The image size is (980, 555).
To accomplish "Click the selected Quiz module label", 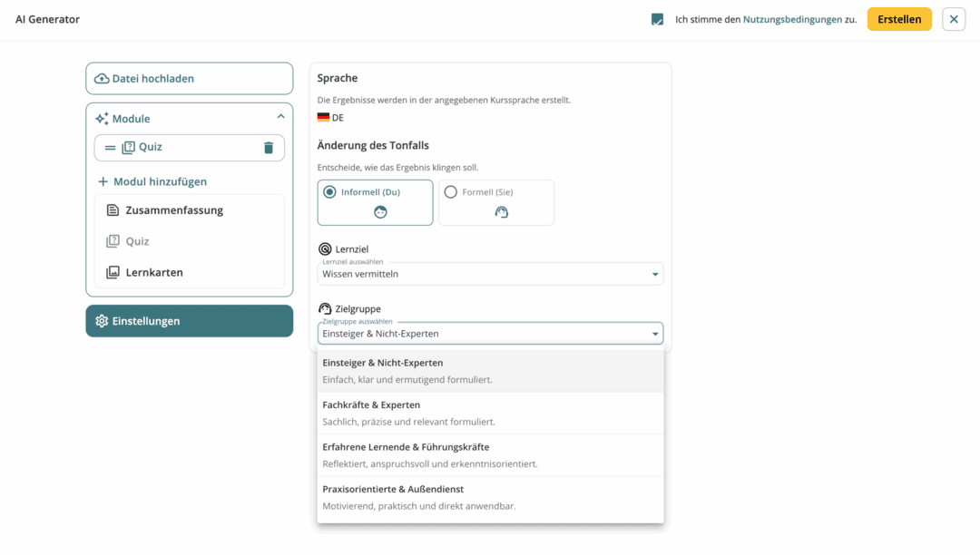I will [151, 147].
